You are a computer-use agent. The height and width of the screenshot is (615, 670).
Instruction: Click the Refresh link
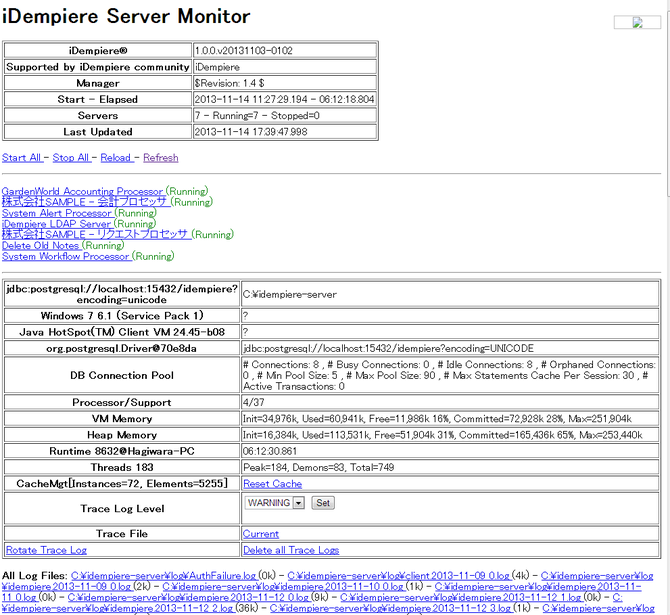click(161, 158)
